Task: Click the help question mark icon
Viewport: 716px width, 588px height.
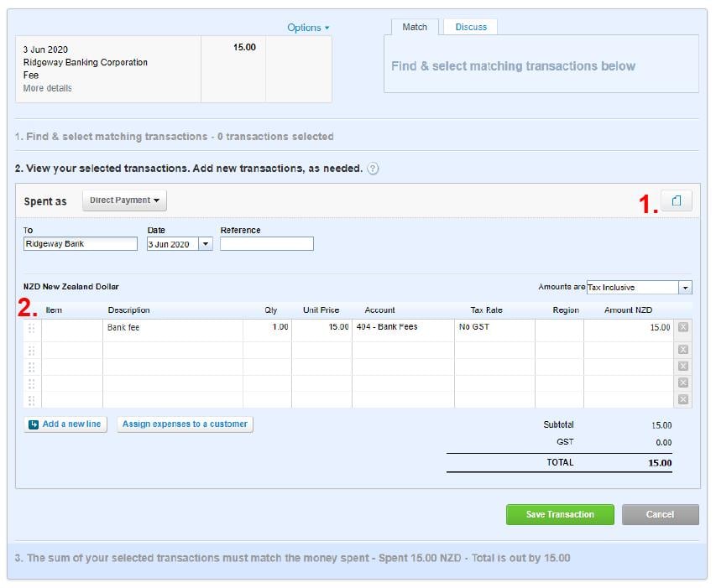Action: click(x=373, y=169)
